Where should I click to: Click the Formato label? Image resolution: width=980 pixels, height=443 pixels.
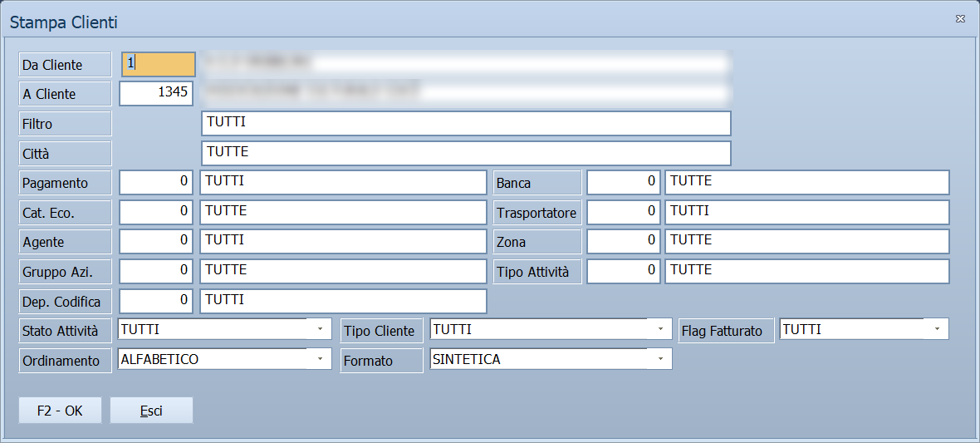tap(382, 361)
